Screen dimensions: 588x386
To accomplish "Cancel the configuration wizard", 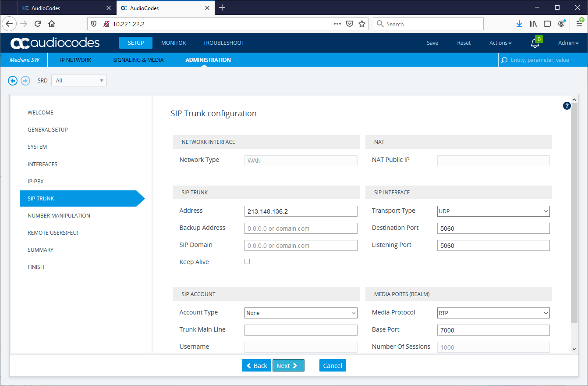I will point(333,366).
